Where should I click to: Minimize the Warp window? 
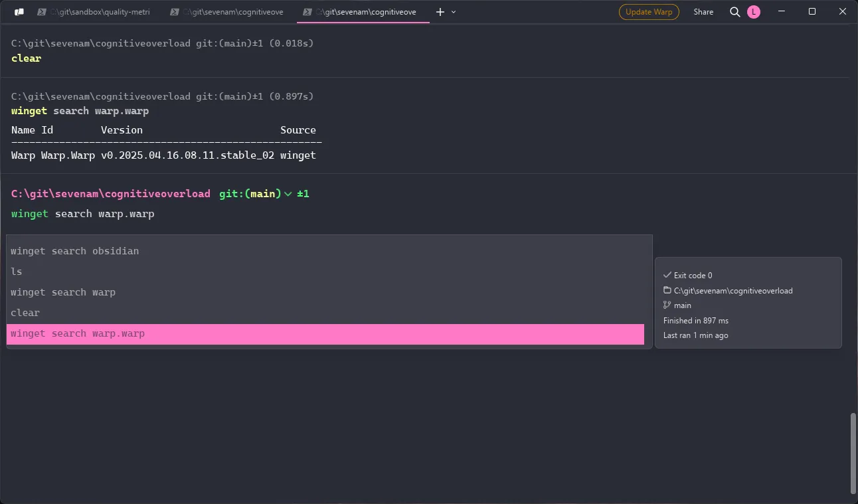[781, 12]
